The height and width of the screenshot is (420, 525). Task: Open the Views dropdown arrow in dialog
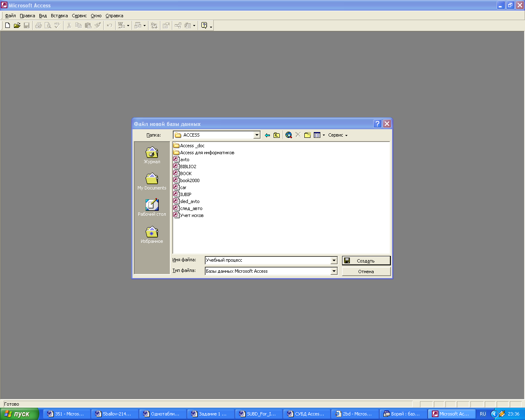click(x=324, y=135)
